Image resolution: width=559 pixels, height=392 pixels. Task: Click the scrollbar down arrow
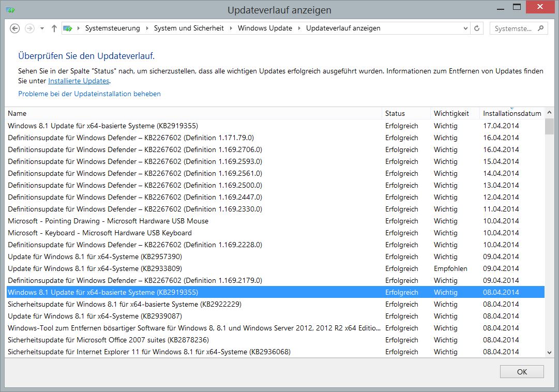point(549,352)
